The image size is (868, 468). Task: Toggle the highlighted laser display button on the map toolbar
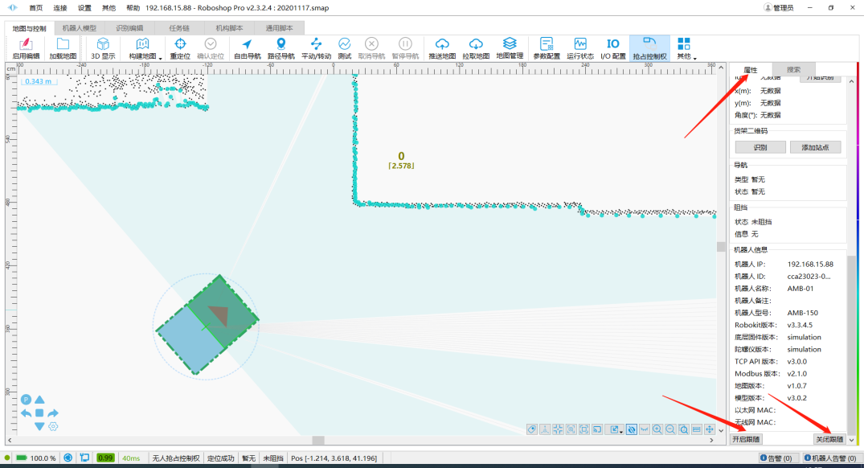632,429
